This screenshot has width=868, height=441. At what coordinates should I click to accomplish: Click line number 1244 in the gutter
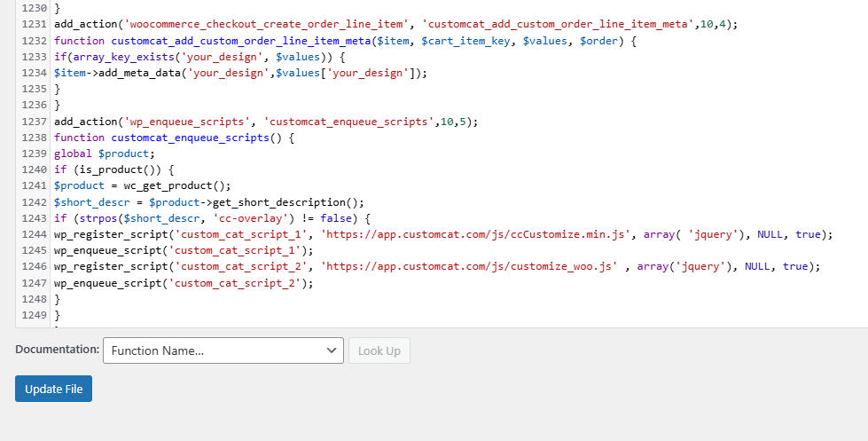[34, 234]
